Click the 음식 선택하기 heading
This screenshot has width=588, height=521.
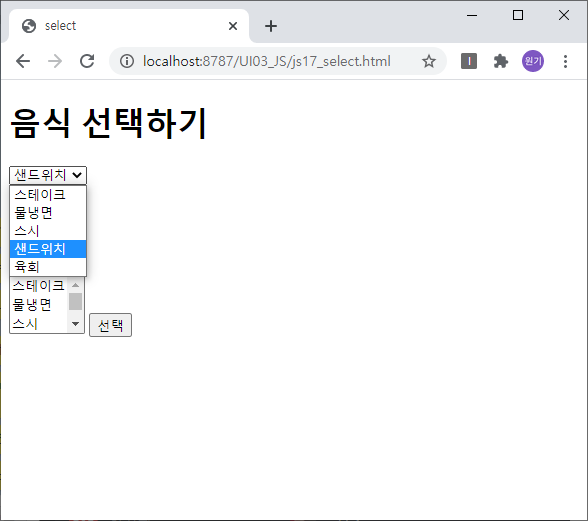108,123
